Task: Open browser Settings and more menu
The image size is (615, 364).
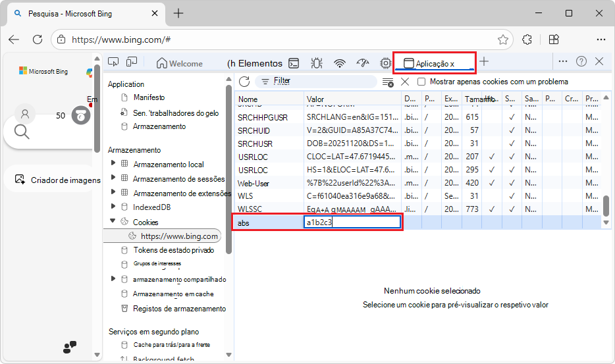Action: (601, 39)
